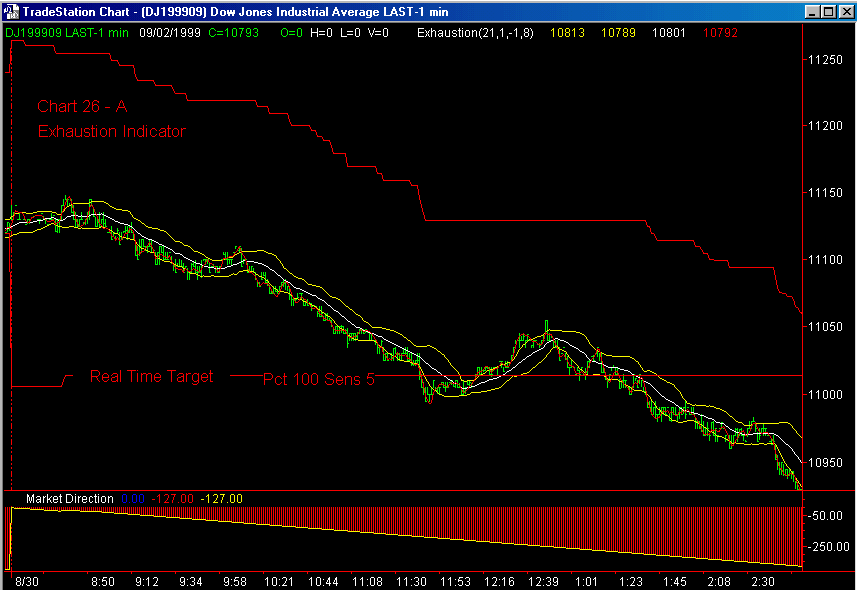The height and width of the screenshot is (590, 857).
Task: Click the 1:45 time axis label
Action: coord(674,582)
